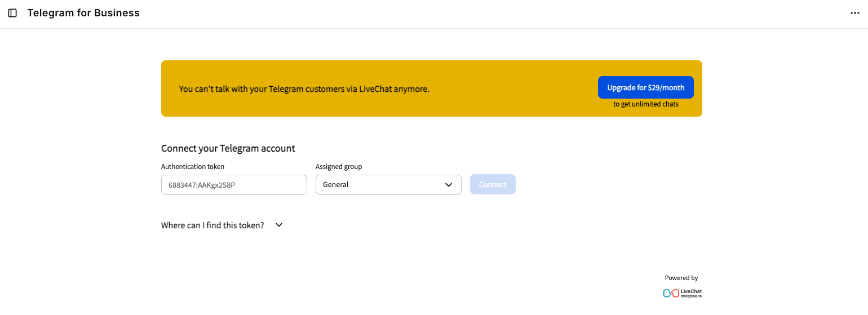The width and height of the screenshot is (868, 315).
Task: Open the three-dot more options menu
Action: [854, 13]
